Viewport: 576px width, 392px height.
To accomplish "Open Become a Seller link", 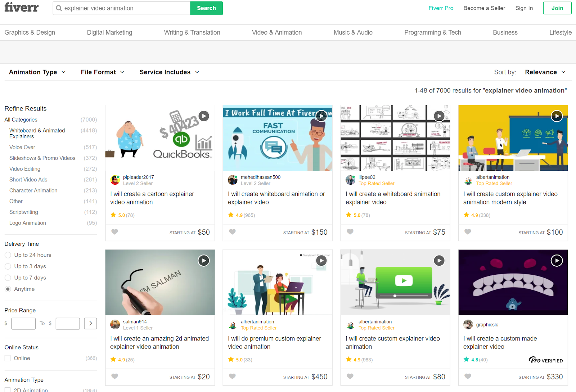I will 484,8.
